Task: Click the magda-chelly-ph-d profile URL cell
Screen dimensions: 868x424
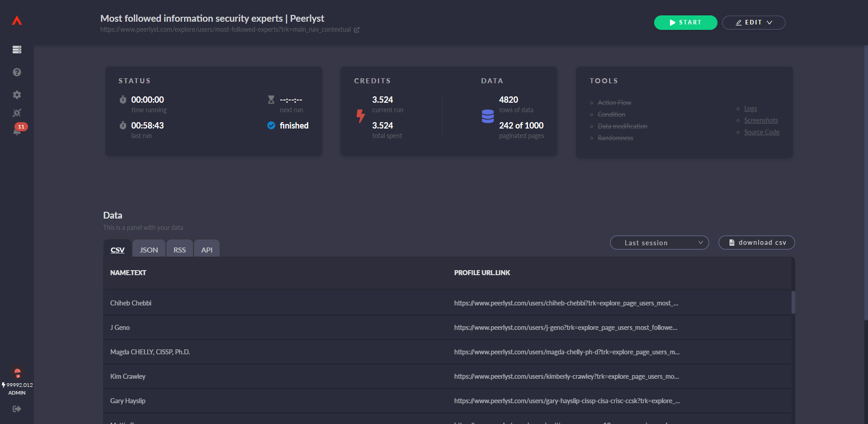Action: point(567,352)
